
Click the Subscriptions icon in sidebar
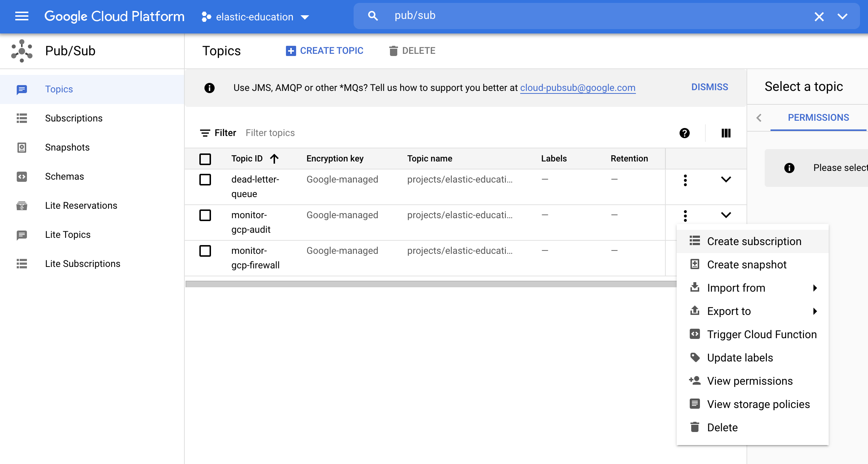(x=21, y=118)
